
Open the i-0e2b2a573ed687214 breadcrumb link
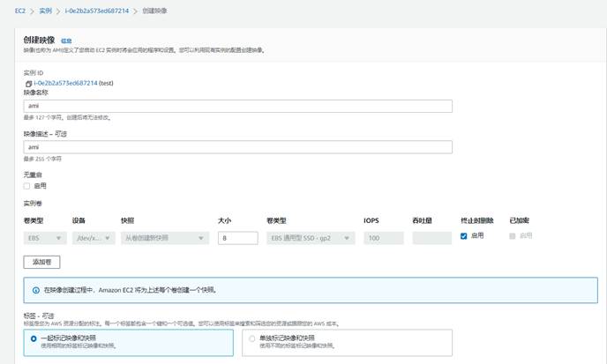(x=97, y=11)
